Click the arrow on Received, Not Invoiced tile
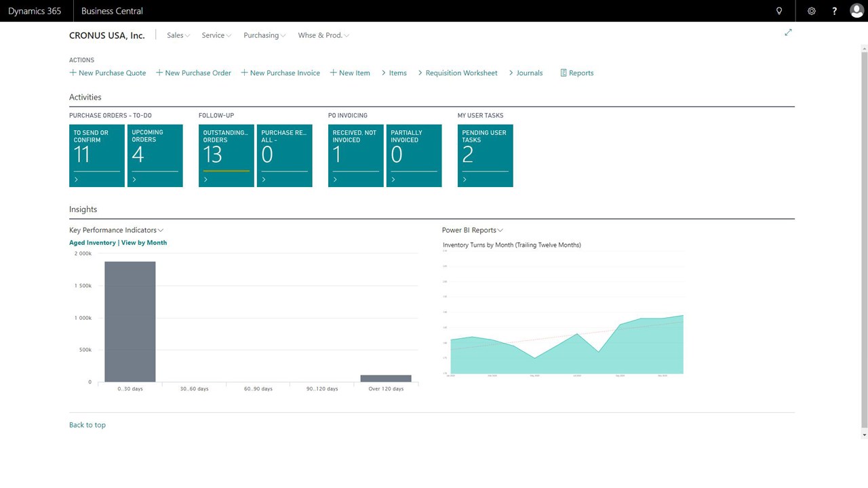This screenshot has height=488, width=868. [x=335, y=180]
